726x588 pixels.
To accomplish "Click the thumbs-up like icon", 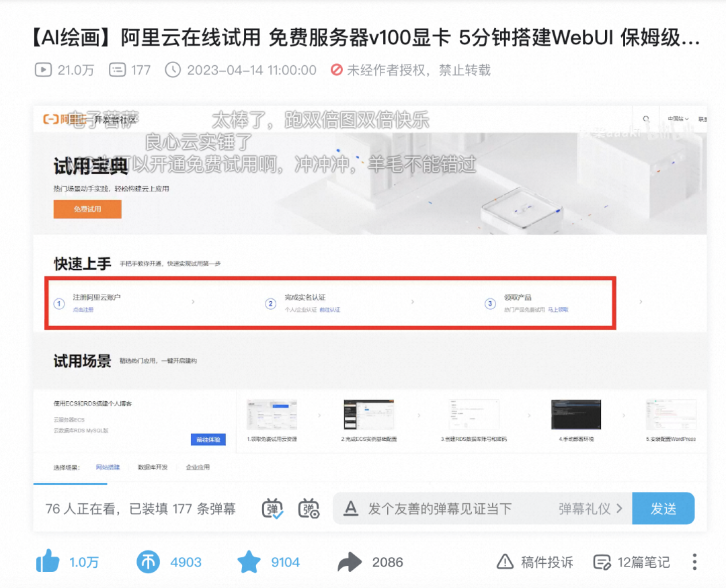I will [48, 562].
